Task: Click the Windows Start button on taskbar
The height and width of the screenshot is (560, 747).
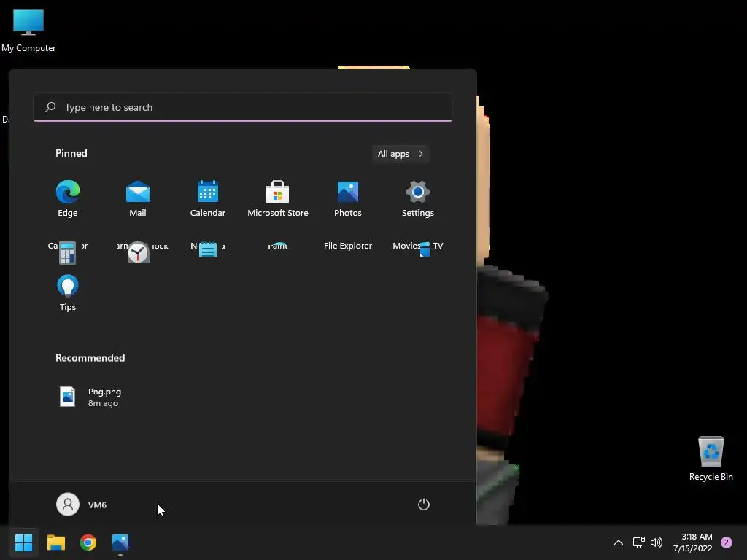Action: (x=24, y=542)
